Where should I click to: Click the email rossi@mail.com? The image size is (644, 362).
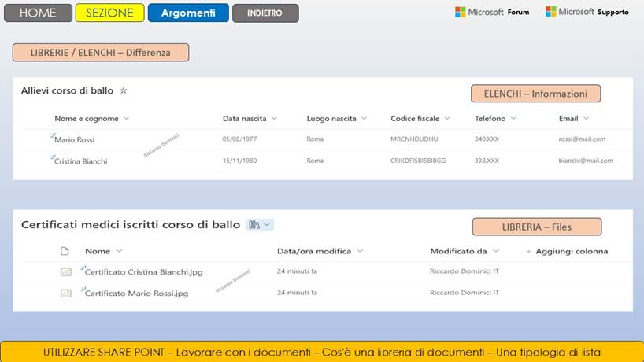click(582, 139)
